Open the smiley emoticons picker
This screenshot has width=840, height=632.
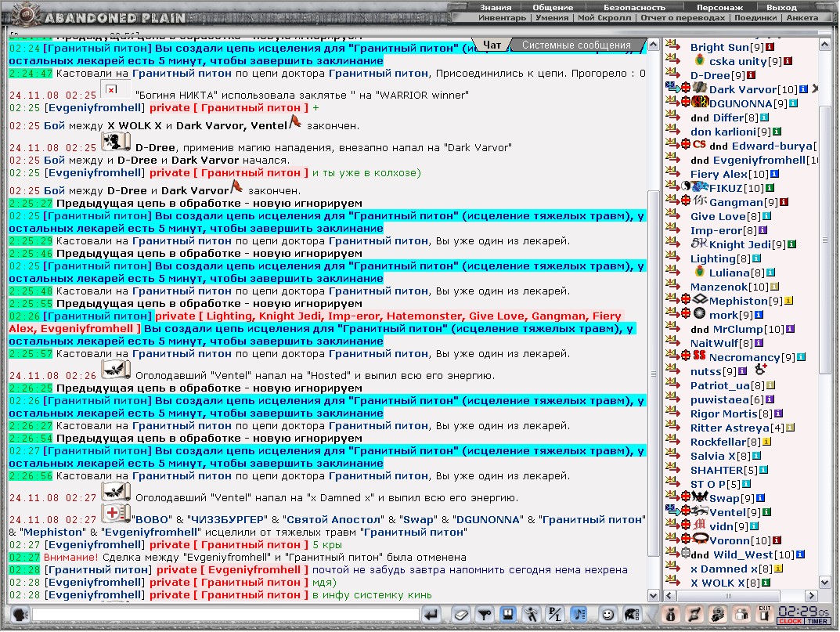point(607,614)
